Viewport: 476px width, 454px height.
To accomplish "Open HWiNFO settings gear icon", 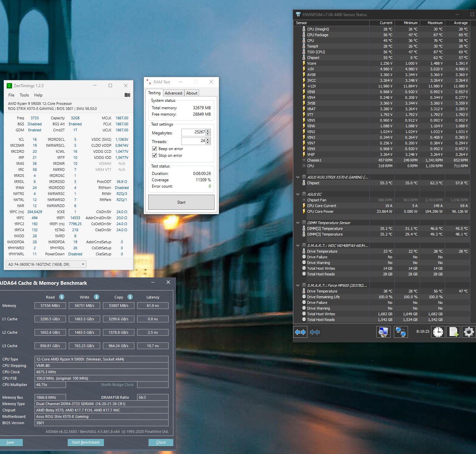I will coord(469,332).
